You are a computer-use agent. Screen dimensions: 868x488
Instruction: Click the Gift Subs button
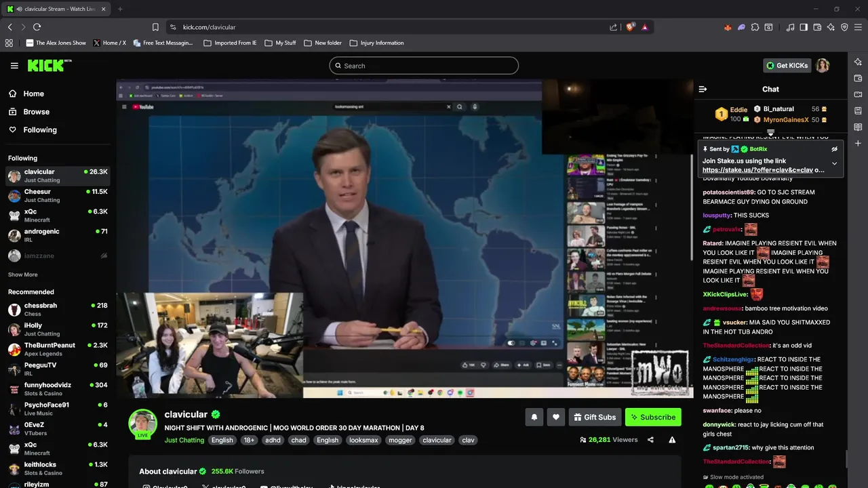click(x=595, y=417)
